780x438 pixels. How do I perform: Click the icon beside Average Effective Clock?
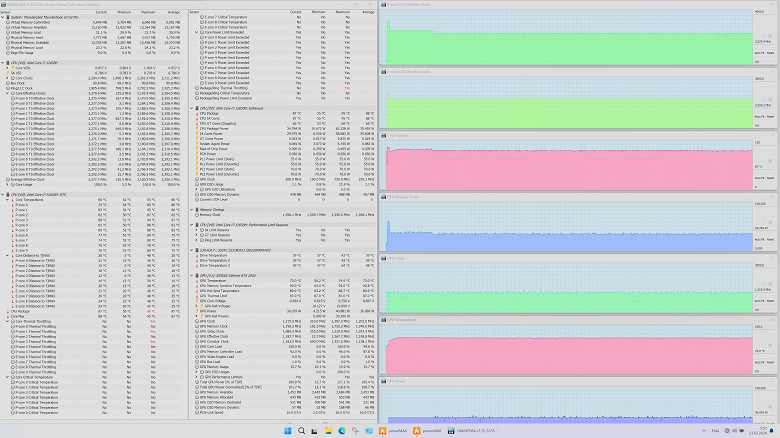pos(8,179)
